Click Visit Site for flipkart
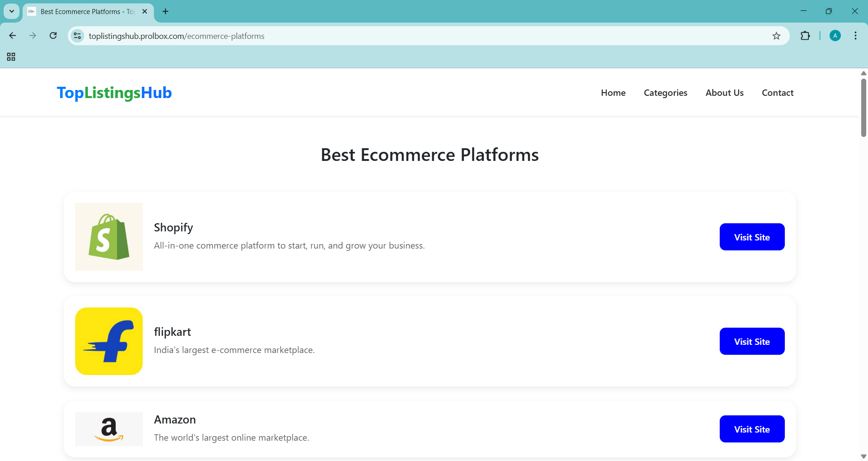 (x=751, y=341)
